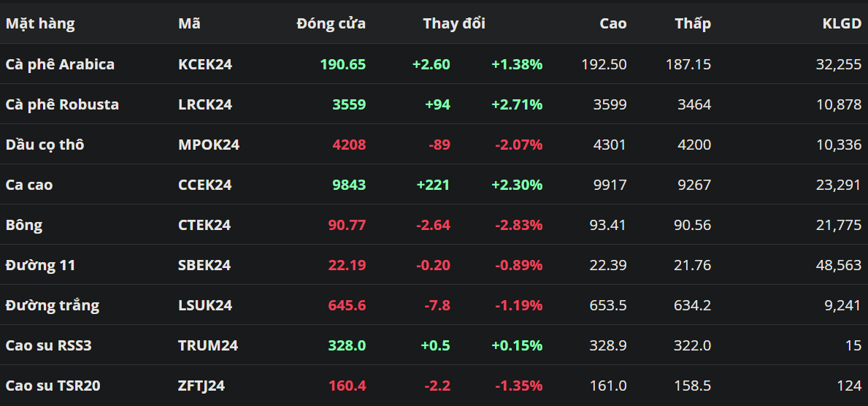Select the Thay đổi column header
The height and width of the screenshot is (406, 868).
coord(453,23)
